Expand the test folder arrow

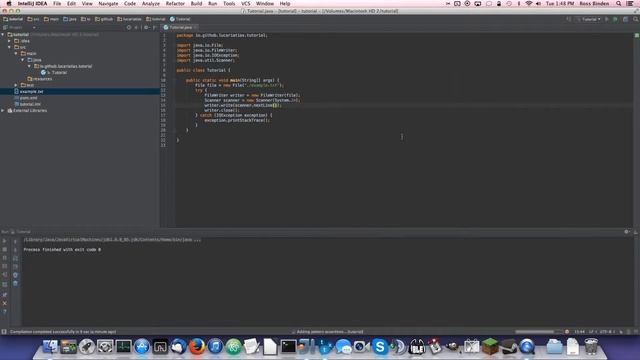pyautogui.click(x=16, y=85)
